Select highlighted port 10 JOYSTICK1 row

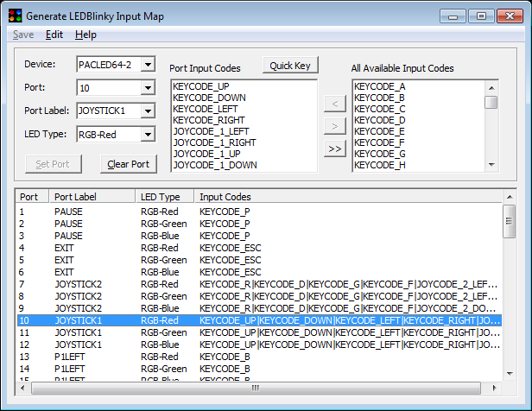pyautogui.click(x=260, y=320)
